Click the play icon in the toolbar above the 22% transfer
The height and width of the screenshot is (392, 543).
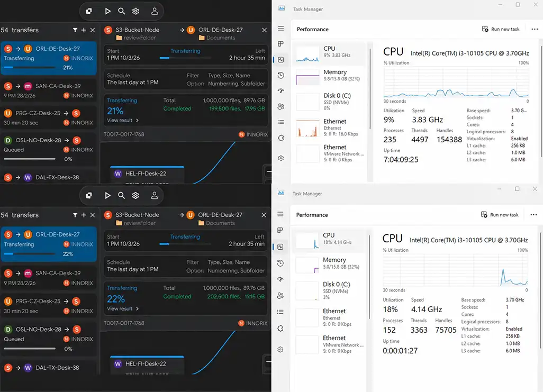[107, 196]
